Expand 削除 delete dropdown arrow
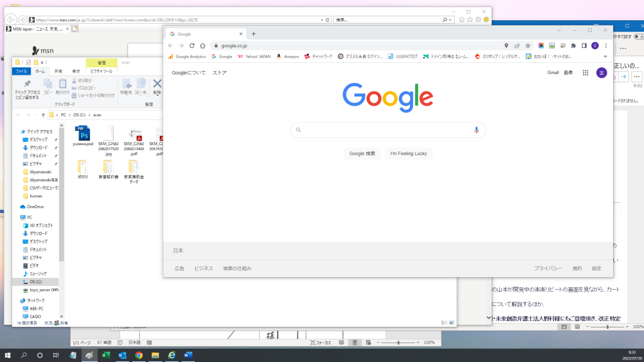644x362 pixels. tap(157, 95)
